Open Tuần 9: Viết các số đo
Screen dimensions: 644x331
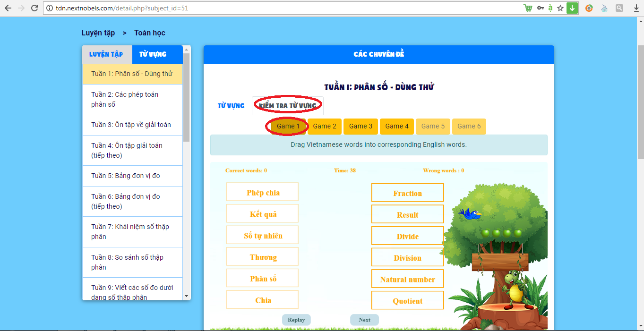pos(132,289)
